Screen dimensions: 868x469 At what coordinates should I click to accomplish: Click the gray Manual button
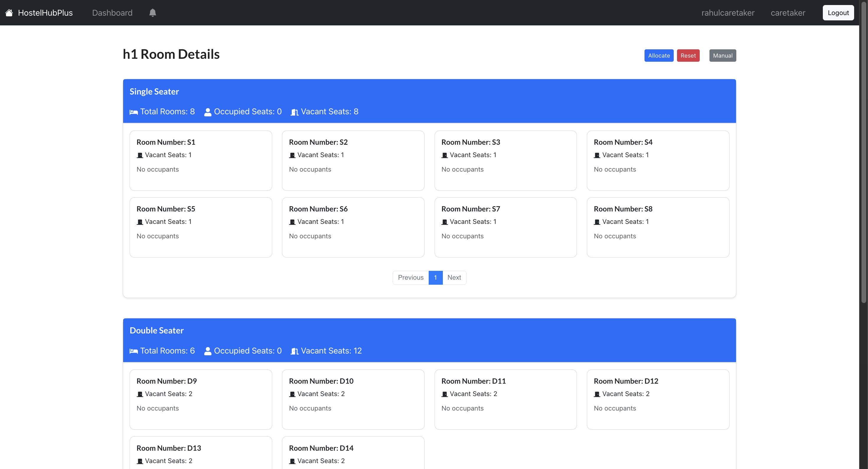point(722,56)
